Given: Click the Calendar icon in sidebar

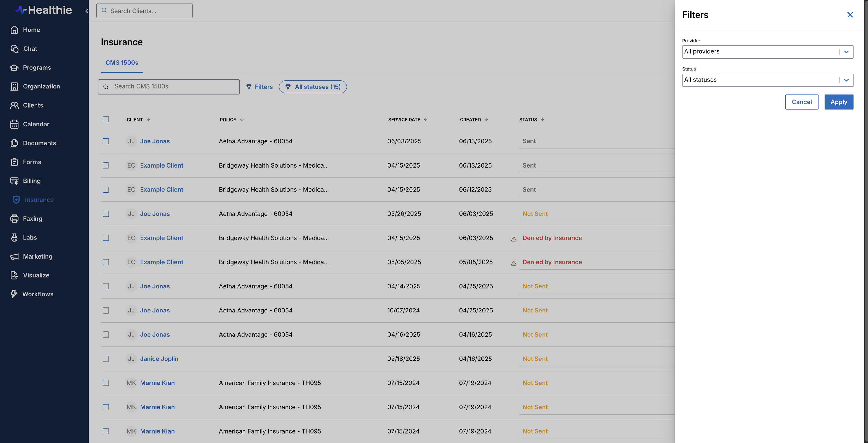Looking at the screenshot, I should (x=14, y=124).
